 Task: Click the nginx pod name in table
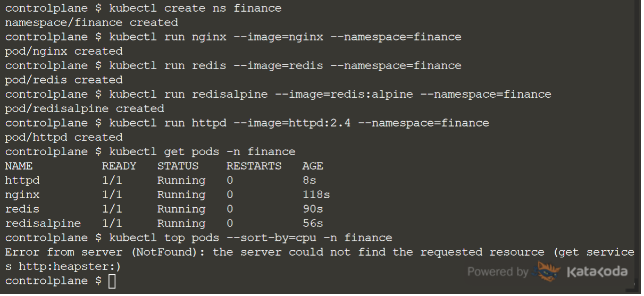click(22, 194)
